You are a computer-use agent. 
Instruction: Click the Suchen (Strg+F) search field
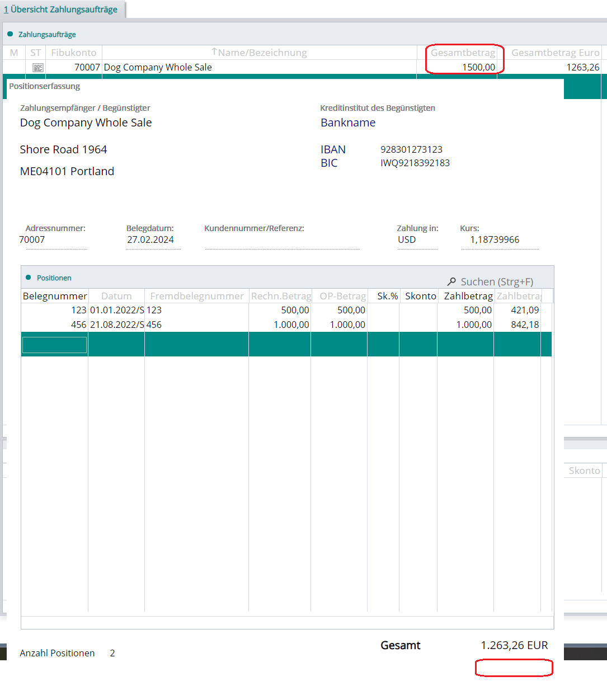497,281
